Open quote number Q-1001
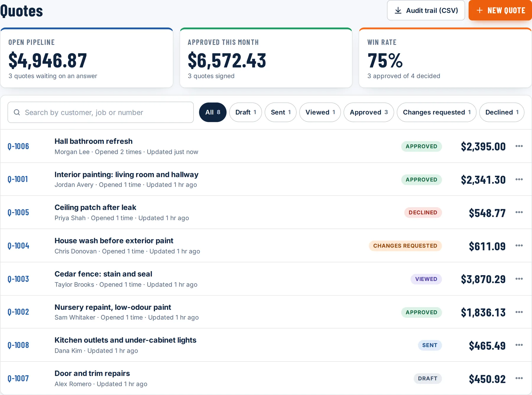The image size is (532, 395). tap(18, 179)
